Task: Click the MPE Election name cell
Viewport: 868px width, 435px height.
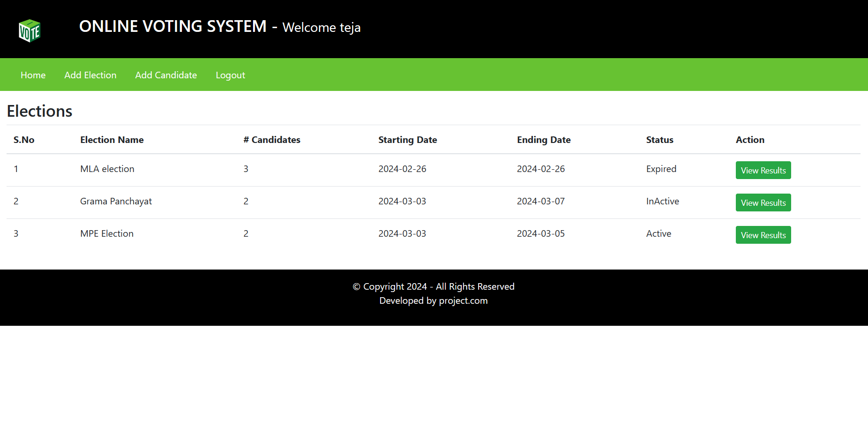Action: coord(106,233)
